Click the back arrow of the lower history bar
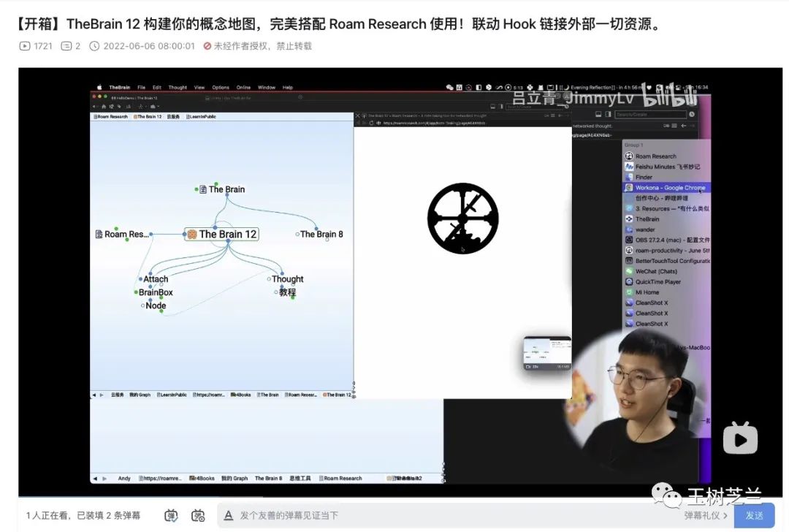 [95, 479]
